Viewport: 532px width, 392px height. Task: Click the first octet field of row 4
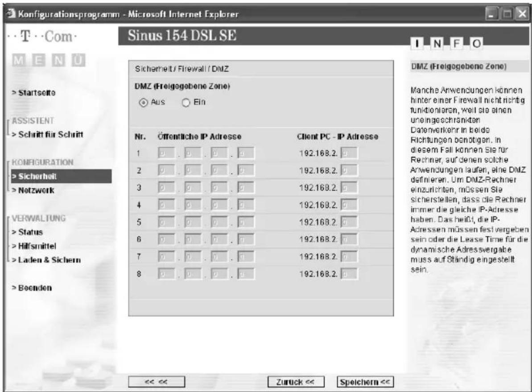pyautogui.click(x=166, y=205)
